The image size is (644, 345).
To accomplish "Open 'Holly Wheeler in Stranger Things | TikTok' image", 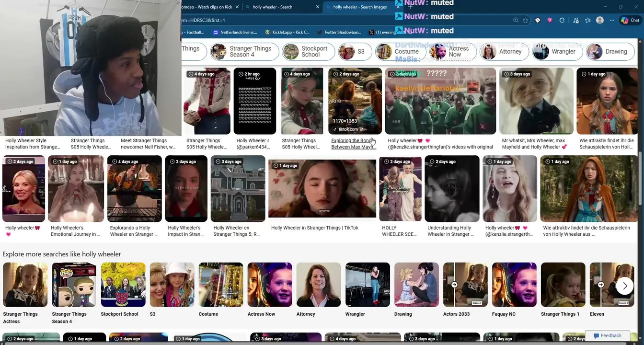I will [322, 188].
